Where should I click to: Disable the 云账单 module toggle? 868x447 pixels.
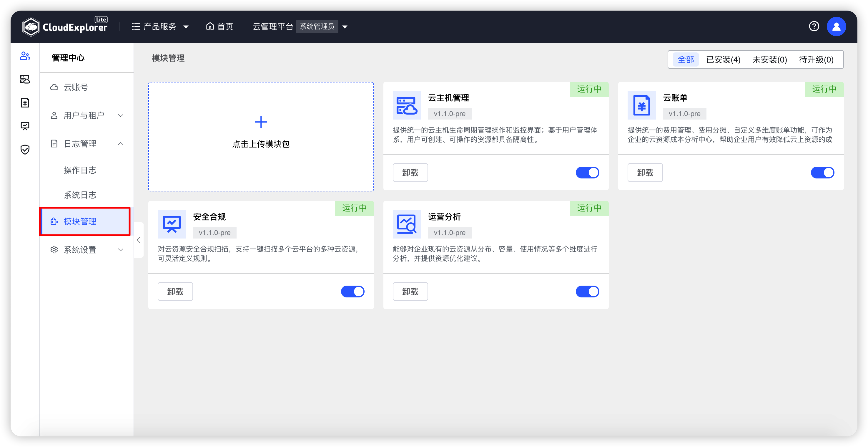[x=822, y=173]
